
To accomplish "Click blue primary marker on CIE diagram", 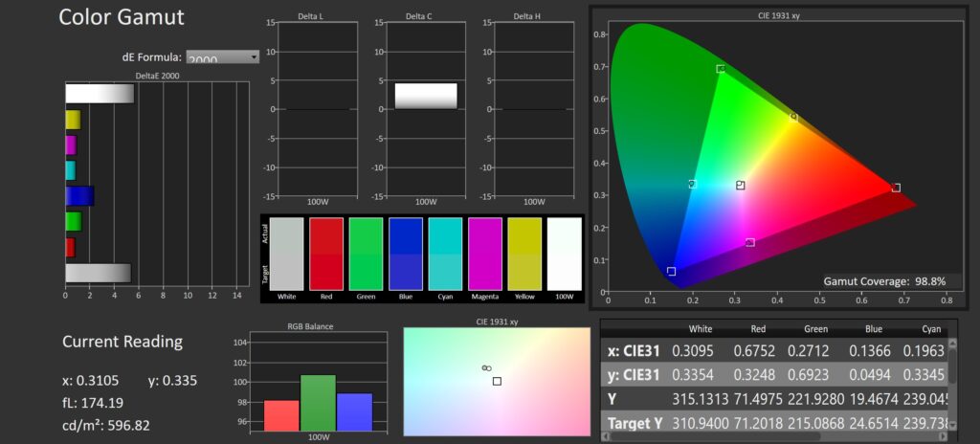I will 671,272.
